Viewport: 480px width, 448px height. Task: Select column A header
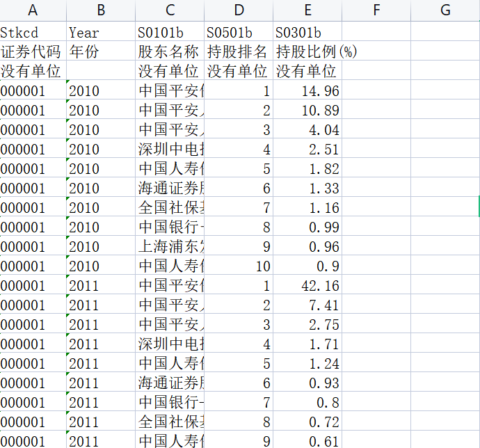(x=33, y=10)
